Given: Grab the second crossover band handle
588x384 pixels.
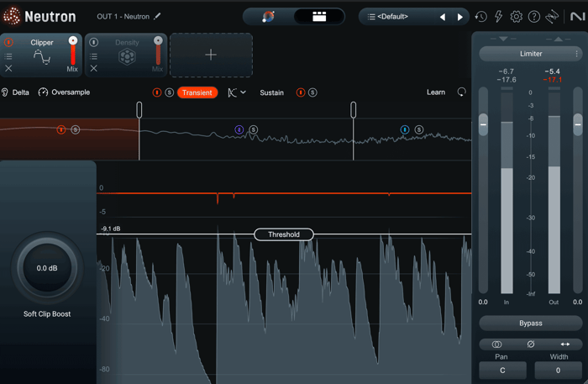Looking at the screenshot, I should 354,110.
